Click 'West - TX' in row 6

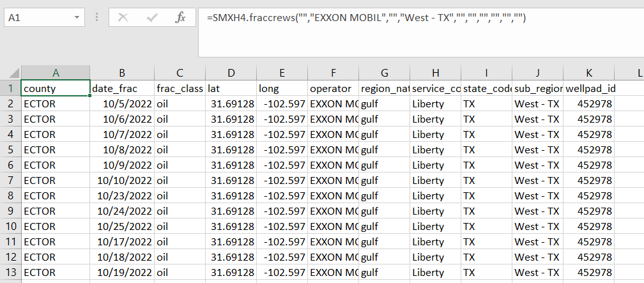pyautogui.click(x=538, y=165)
